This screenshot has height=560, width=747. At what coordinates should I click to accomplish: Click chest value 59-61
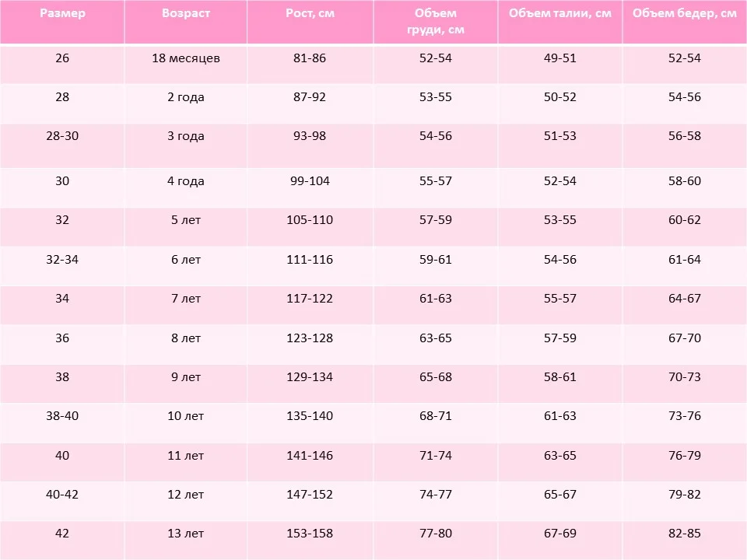(x=436, y=260)
